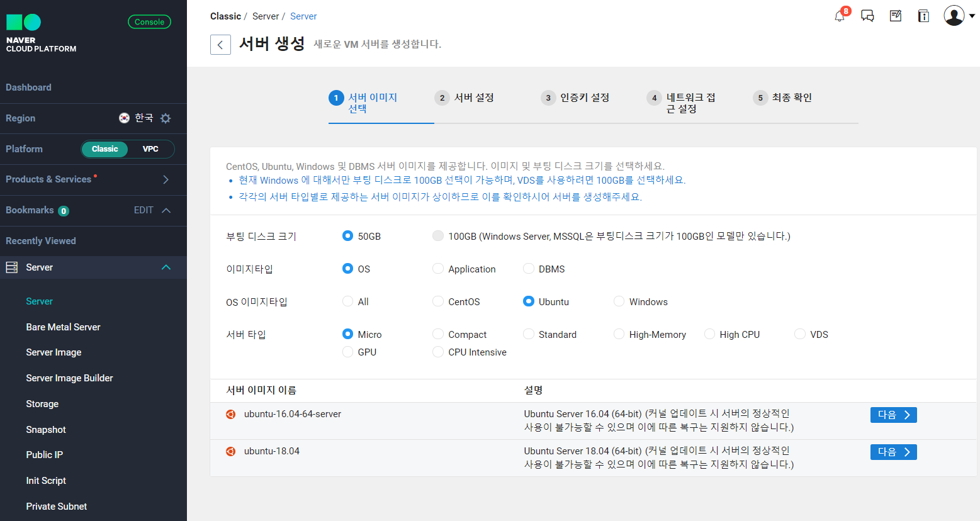Choose GPU server type
This screenshot has width=980, height=521.
(x=347, y=352)
